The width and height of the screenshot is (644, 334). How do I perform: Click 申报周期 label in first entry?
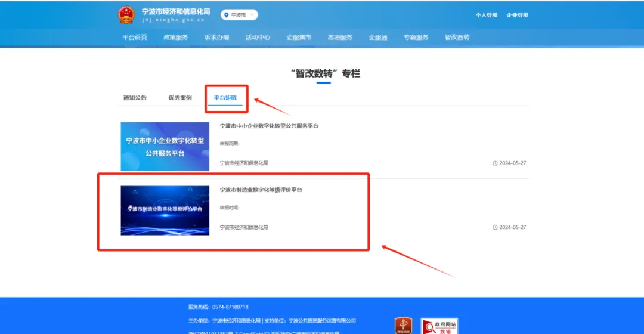tap(230, 143)
